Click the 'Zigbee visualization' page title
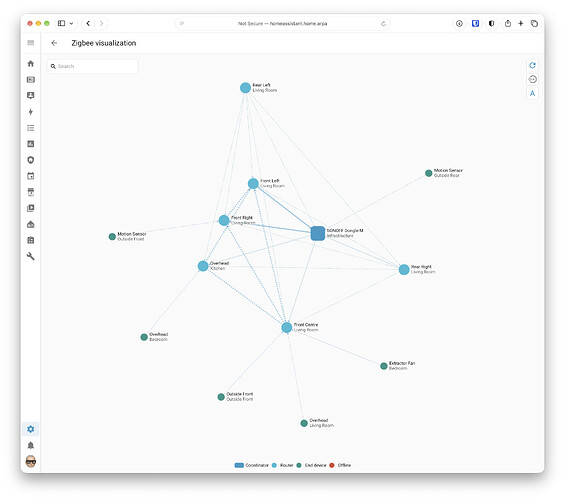This screenshot has width=564, height=500. (104, 43)
